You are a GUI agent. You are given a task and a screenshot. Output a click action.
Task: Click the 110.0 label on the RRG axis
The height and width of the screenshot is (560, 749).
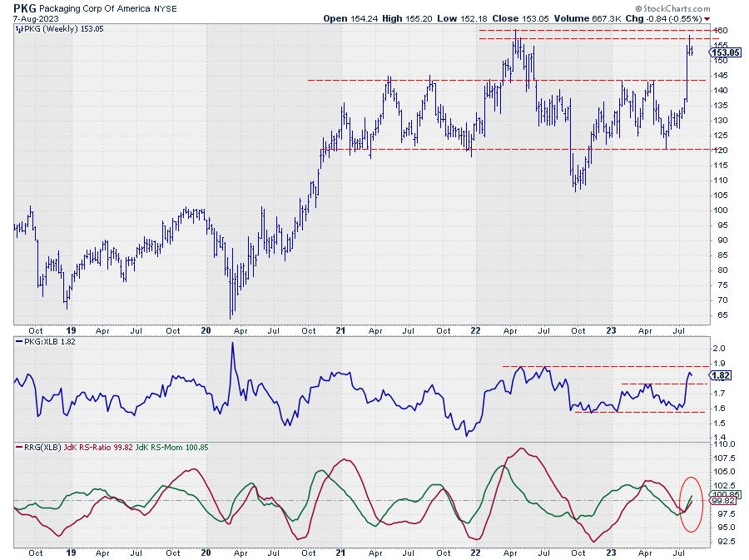coord(724,444)
